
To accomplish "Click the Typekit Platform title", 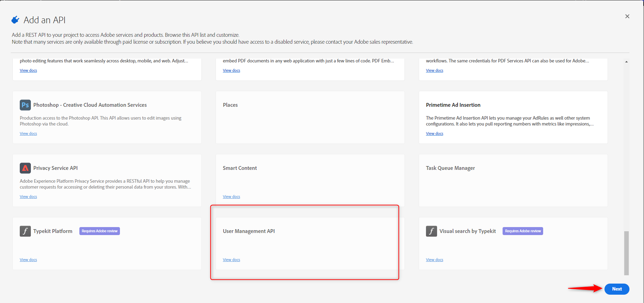I will pyautogui.click(x=53, y=231).
